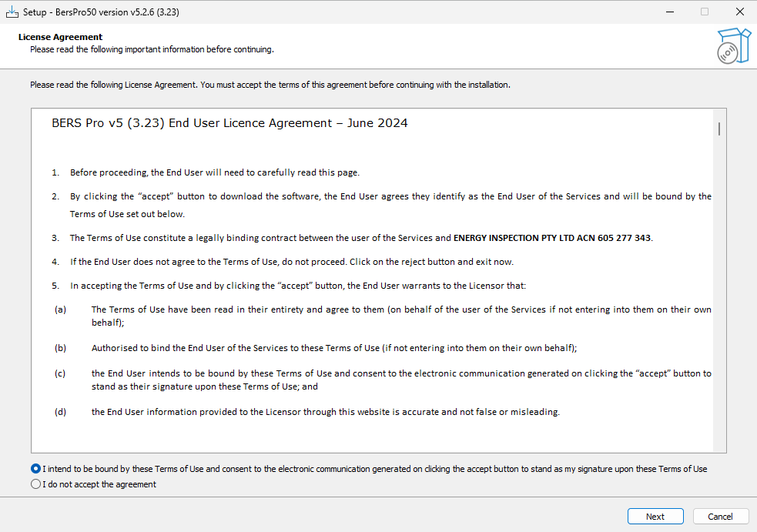Image resolution: width=757 pixels, height=532 pixels.
Task: Close the BersPro50 setup window
Action: point(739,12)
